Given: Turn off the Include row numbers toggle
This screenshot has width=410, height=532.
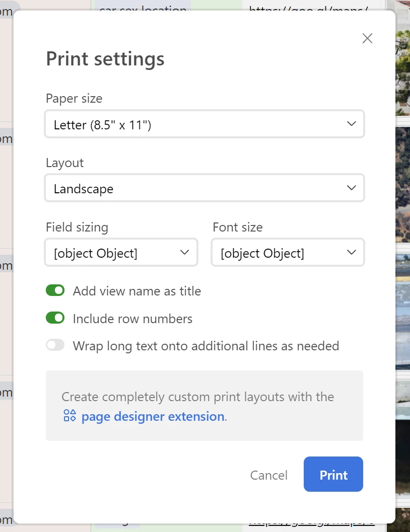Looking at the screenshot, I should (55, 318).
